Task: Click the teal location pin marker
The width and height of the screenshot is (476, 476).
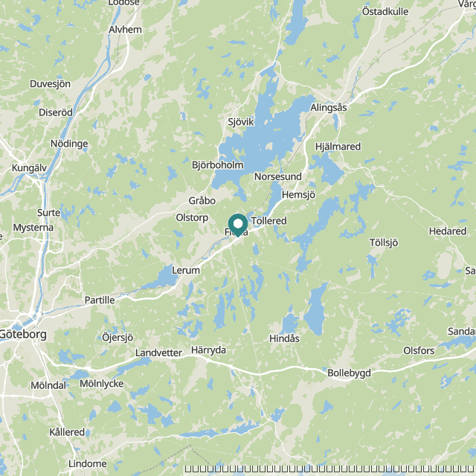Action: tap(238, 225)
